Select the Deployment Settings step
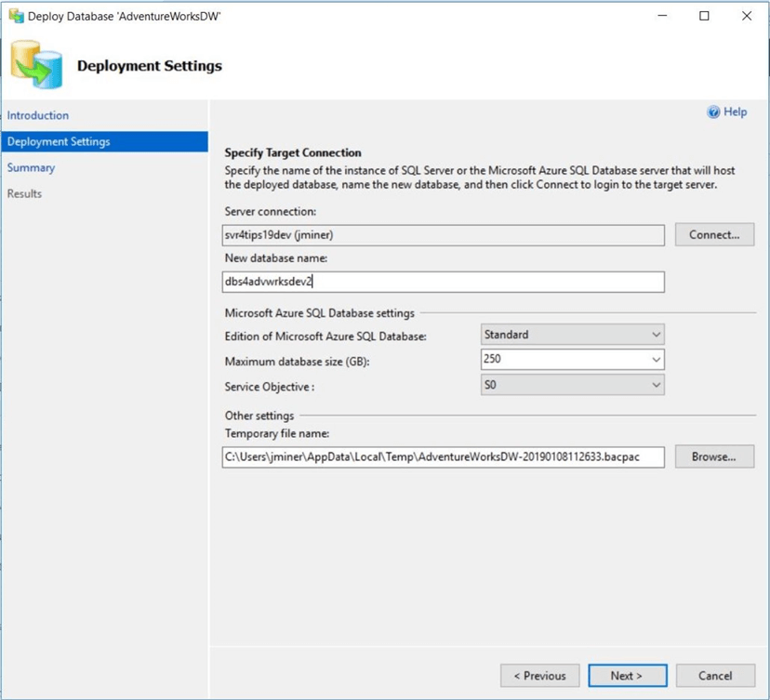This screenshot has width=770, height=700. 59,141
